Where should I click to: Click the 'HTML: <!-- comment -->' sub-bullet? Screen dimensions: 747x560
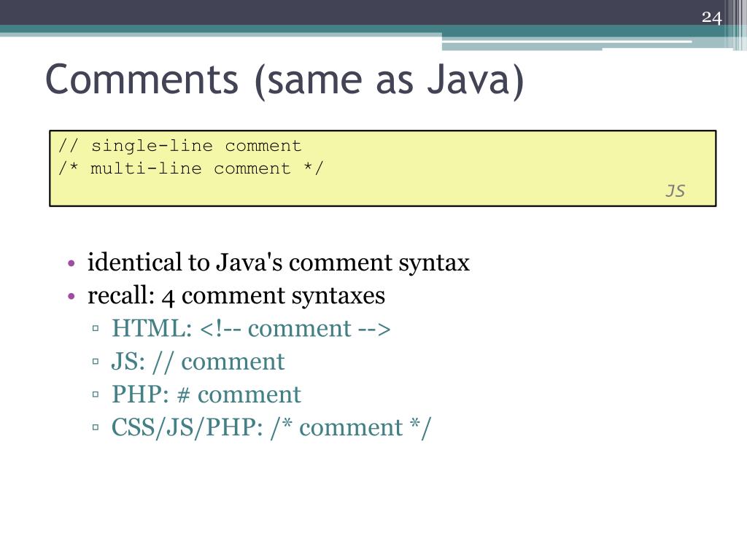(251, 329)
